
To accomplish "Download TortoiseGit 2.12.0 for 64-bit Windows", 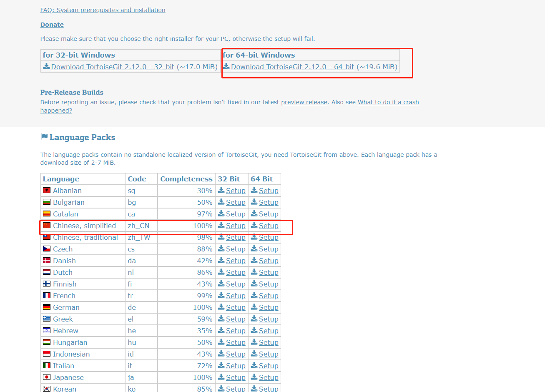I will [292, 66].
